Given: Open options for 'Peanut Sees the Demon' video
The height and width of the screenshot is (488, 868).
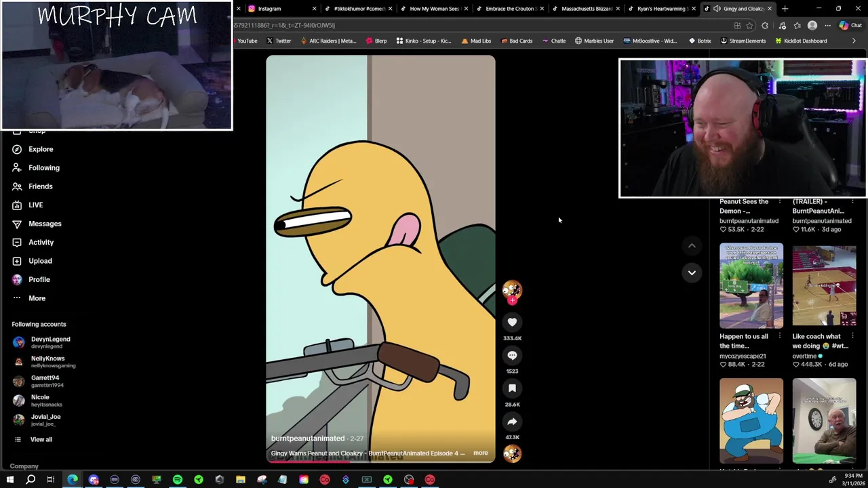Looking at the screenshot, I should click(779, 201).
